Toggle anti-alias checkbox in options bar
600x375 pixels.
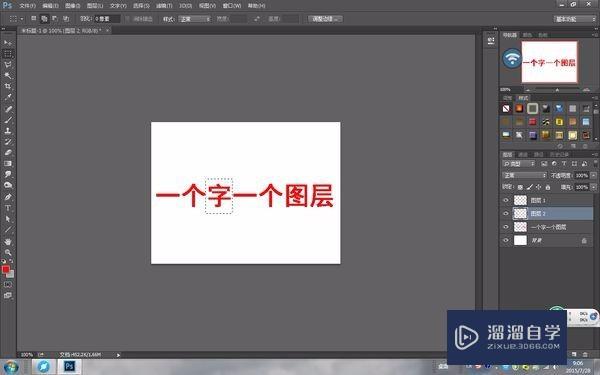click(x=128, y=19)
